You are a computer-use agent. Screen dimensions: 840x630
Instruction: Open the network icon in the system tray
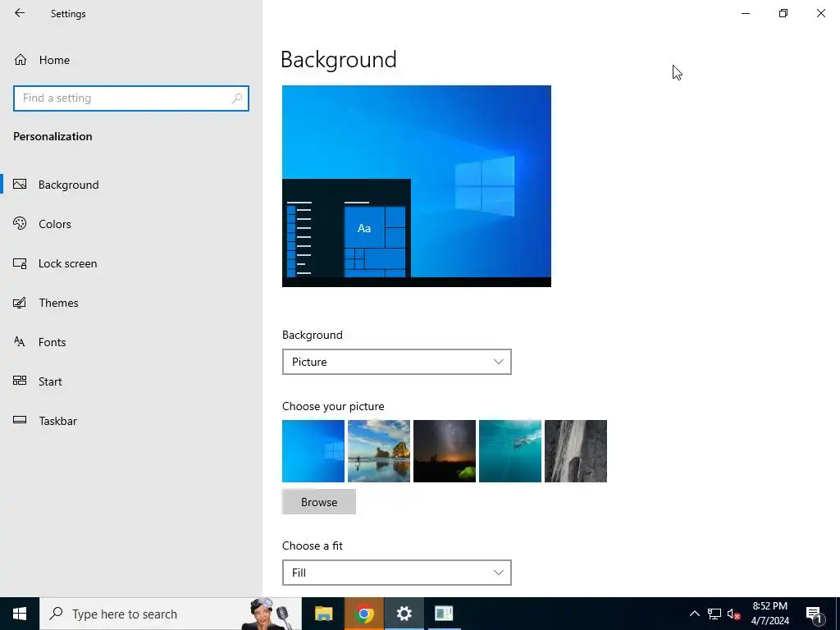coord(714,614)
